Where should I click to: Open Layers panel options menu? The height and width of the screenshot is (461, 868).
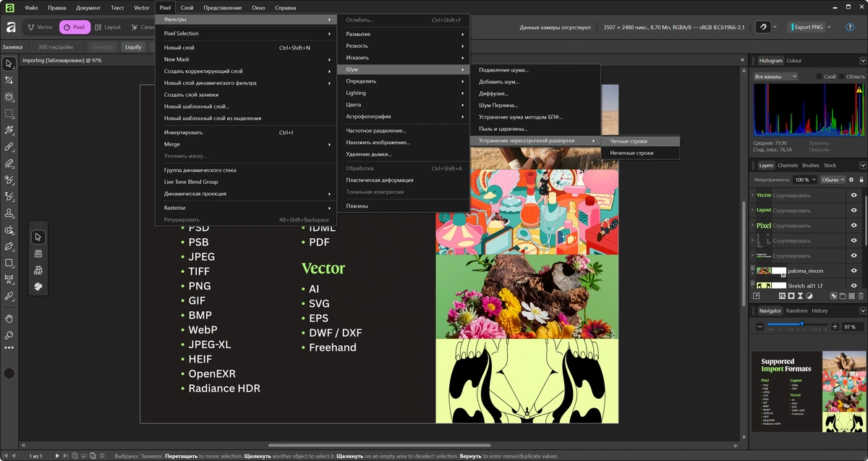862,165
